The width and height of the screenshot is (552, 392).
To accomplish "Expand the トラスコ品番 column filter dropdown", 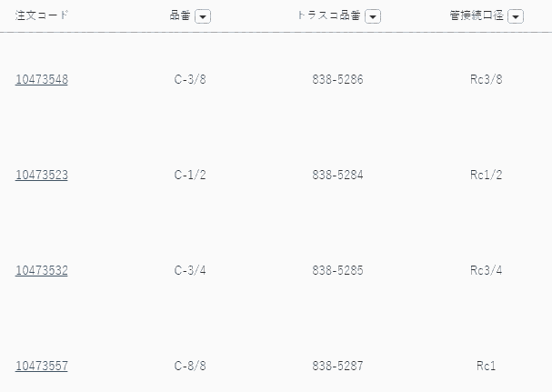I will (373, 16).
